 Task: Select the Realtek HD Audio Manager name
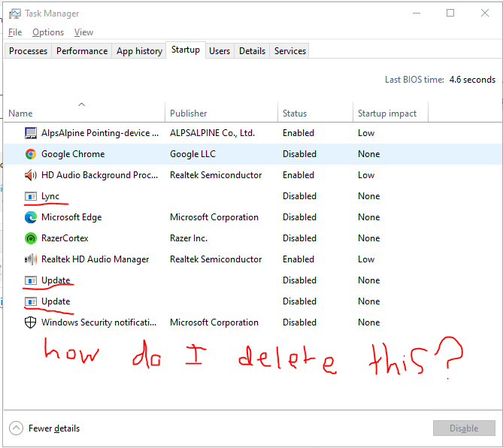coord(95,259)
